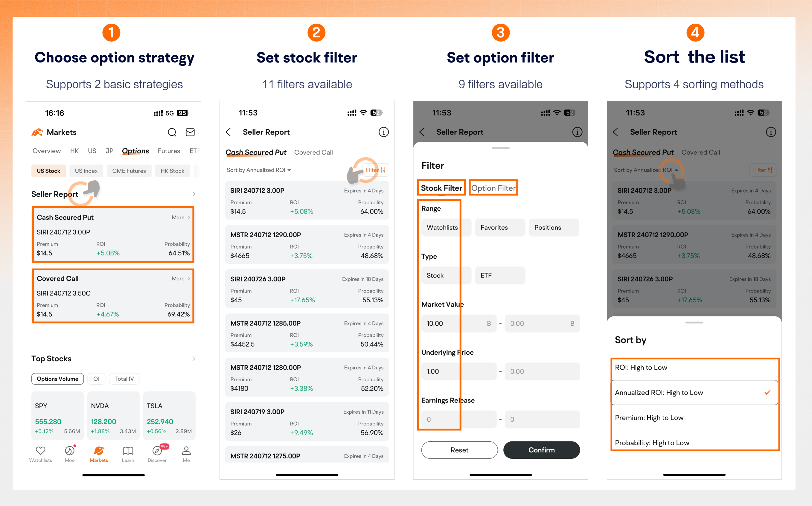Tap Confirm button in Filter panel
812x506 pixels.
540,449
